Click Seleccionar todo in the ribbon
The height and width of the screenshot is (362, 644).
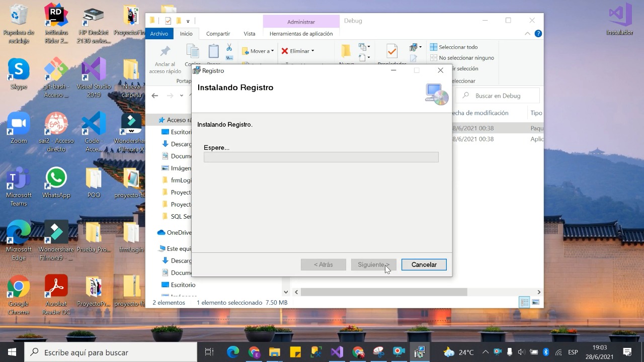coord(454,47)
